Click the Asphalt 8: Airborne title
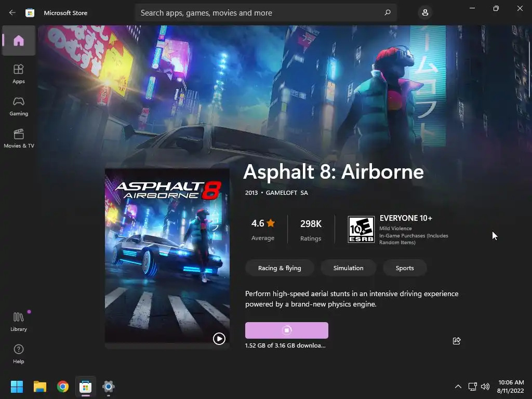This screenshot has width=532, height=399. pyautogui.click(x=334, y=171)
